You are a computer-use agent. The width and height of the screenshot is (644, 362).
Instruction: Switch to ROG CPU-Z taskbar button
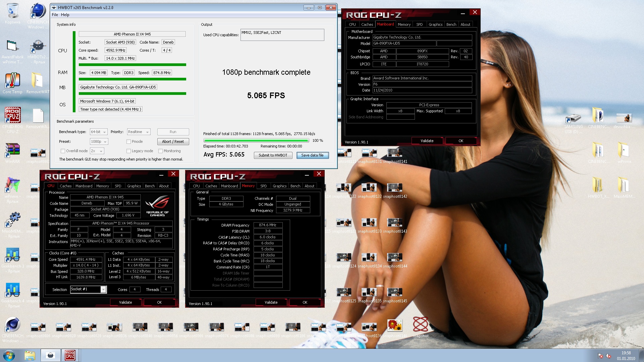pyautogui.click(x=70, y=355)
